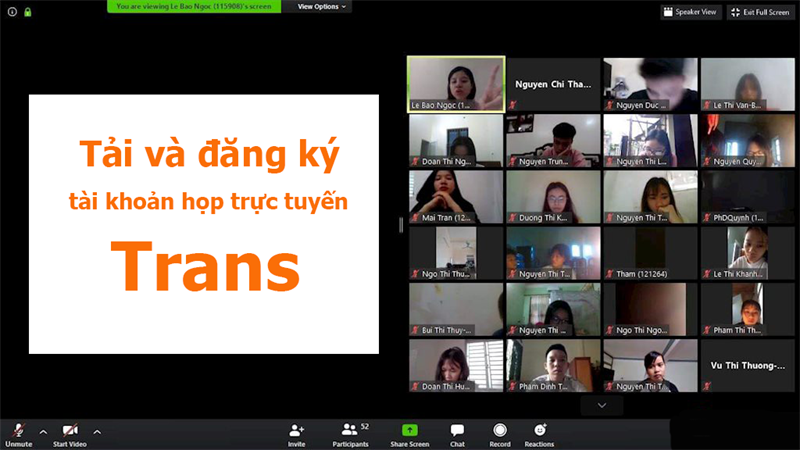The height and width of the screenshot is (450, 800).
Task: Click muted mic icon on Doan Thi Hu tile
Action: point(415,386)
